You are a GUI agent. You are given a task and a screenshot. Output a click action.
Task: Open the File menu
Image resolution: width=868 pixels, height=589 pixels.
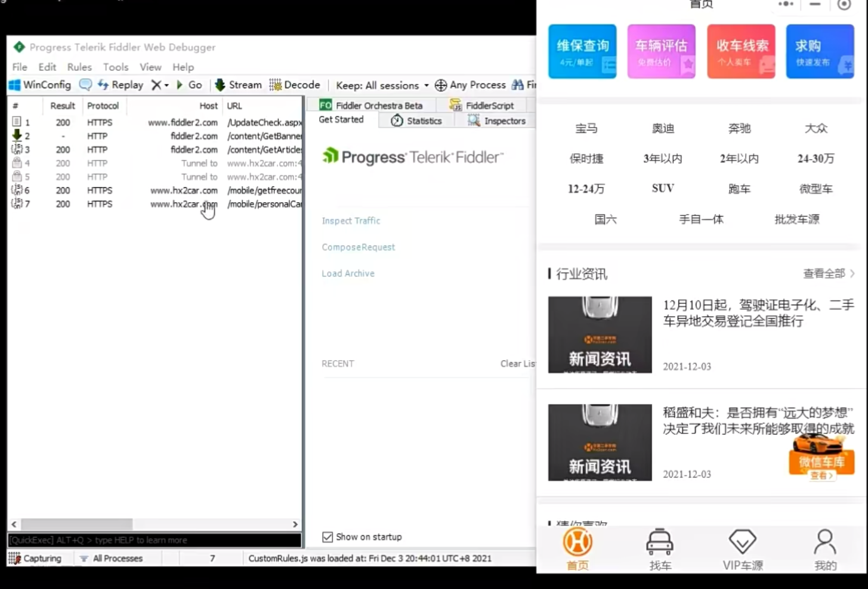tap(20, 67)
